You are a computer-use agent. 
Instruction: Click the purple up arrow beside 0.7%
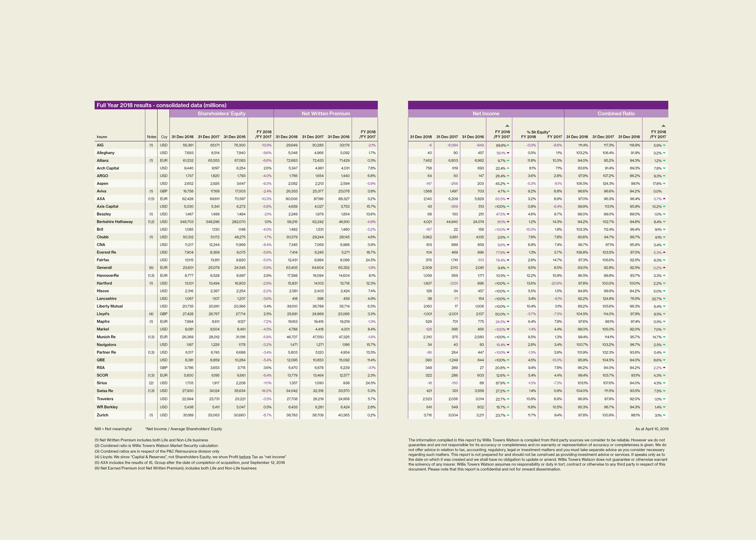(x=664, y=199)
